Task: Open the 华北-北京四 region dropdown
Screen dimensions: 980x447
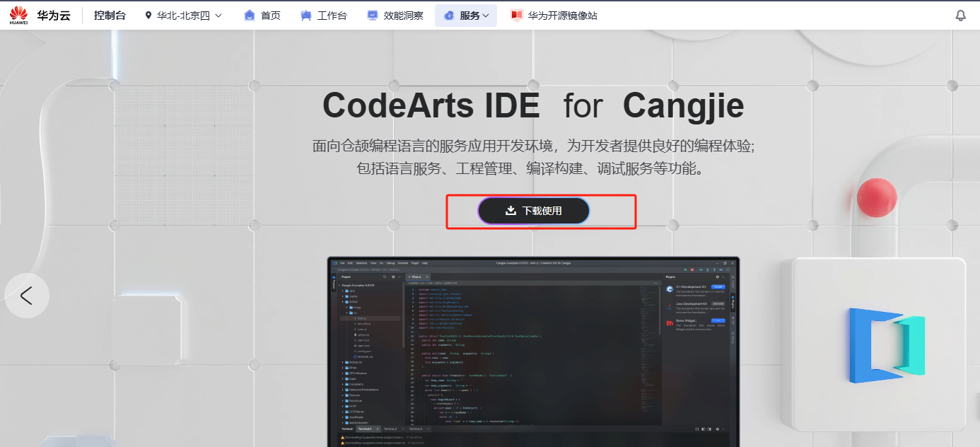Action: click(x=184, y=16)
